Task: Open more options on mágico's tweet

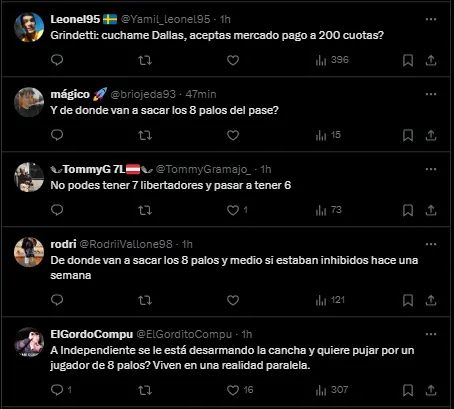Action: click(431, 94)
